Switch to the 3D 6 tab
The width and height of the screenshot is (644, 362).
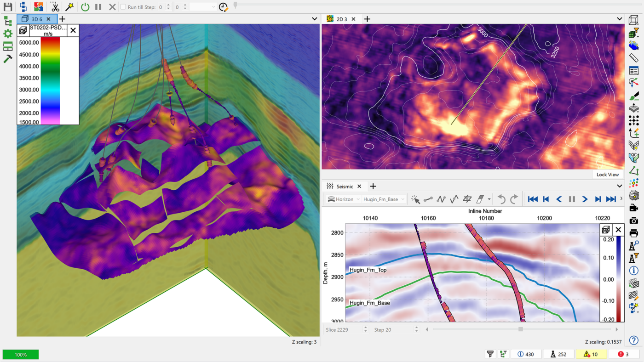point(37,19)
